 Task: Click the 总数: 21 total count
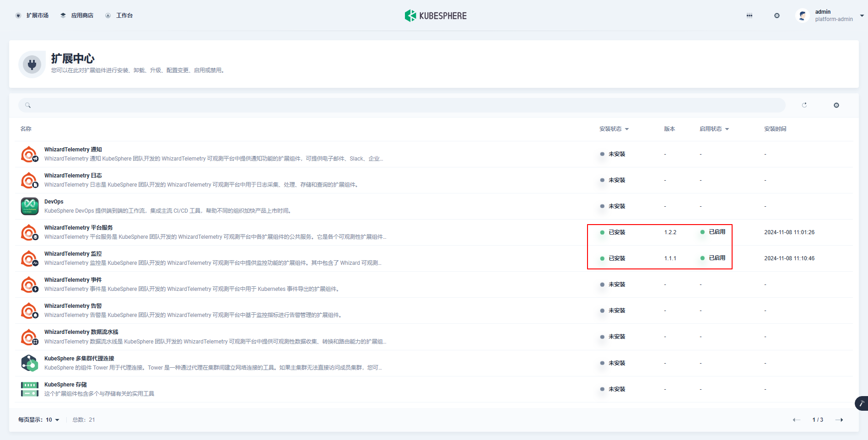(x=84, y=420)
